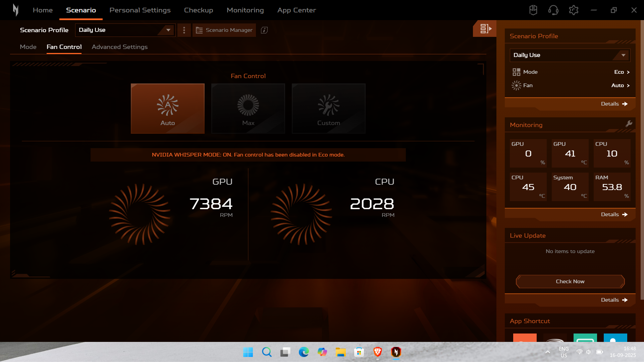This screenshot has width=644, height=362.
Task: Open Scenario Manager
Action: [224, 30]
